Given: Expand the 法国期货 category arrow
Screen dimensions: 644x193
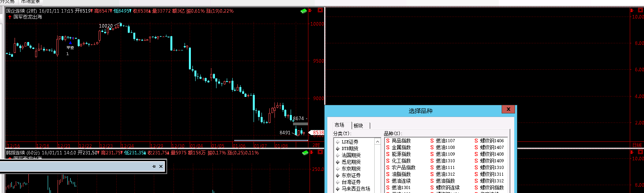Looking at the screenshot, I should (338, 156).
